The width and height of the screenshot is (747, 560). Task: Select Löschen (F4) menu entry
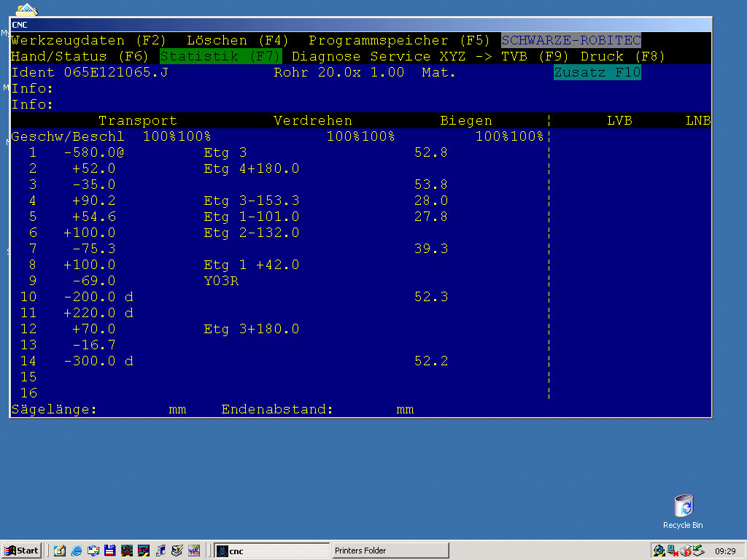pos(237,41)
